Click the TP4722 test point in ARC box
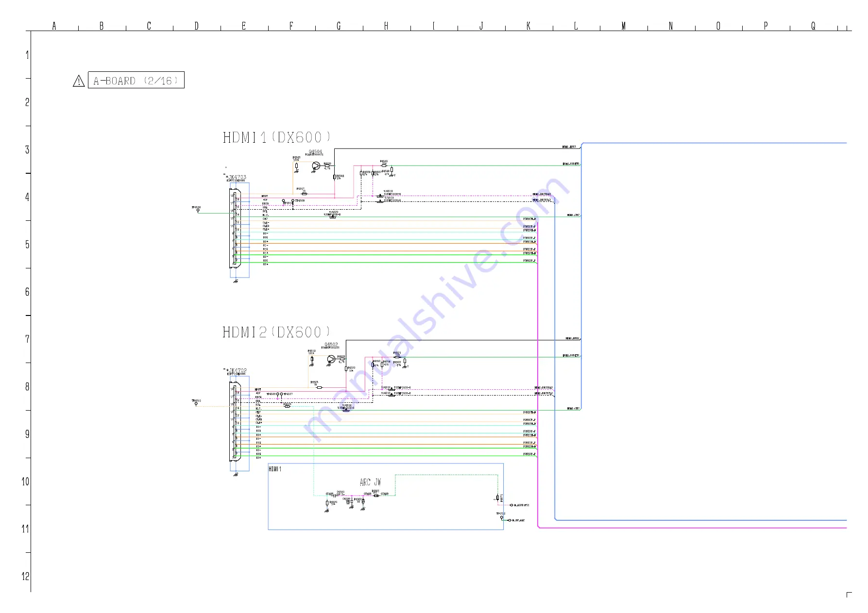868x613 pixels. pos(502,517)
